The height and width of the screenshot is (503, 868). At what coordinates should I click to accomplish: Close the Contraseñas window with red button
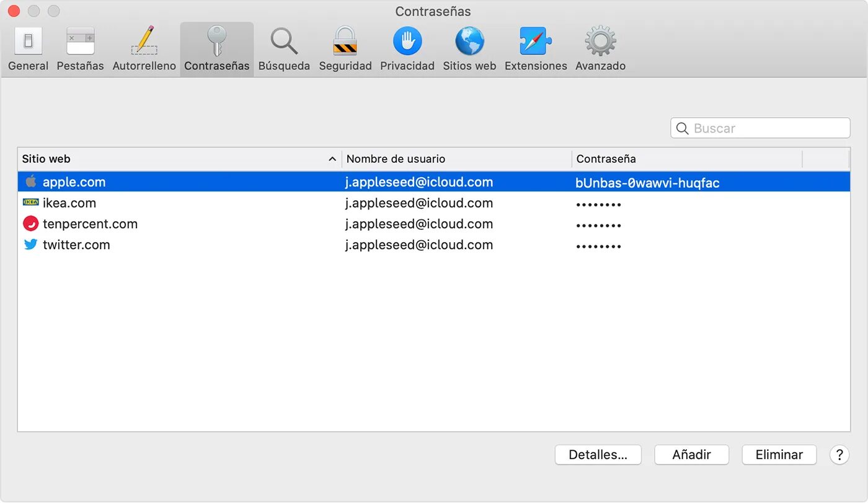pyautogui.click(x=14, y=11)
